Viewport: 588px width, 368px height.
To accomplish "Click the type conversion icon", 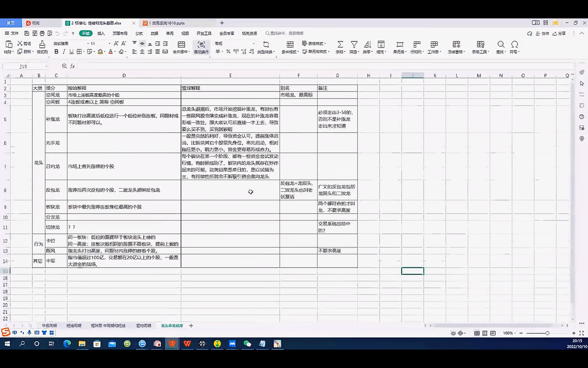I will click(x=266, y=44).
